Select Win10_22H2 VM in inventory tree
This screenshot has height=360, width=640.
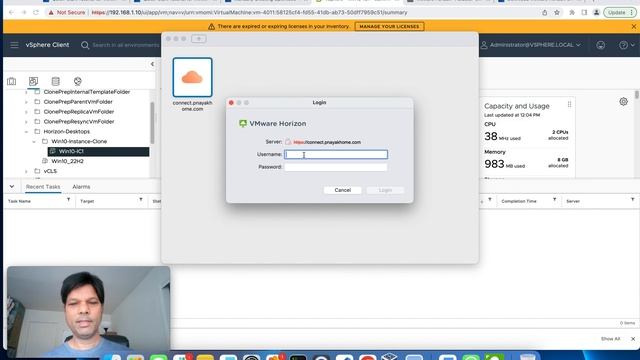pyautogui.click(x=67, y=161)
